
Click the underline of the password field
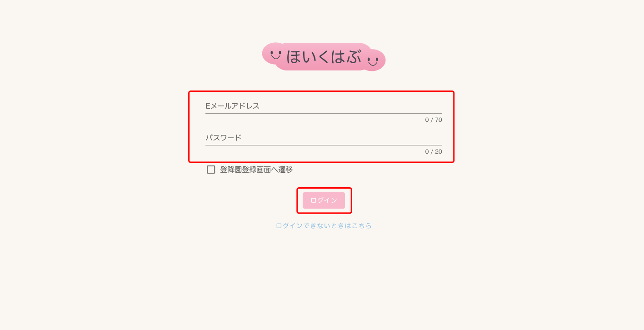[x=324, y=145]
